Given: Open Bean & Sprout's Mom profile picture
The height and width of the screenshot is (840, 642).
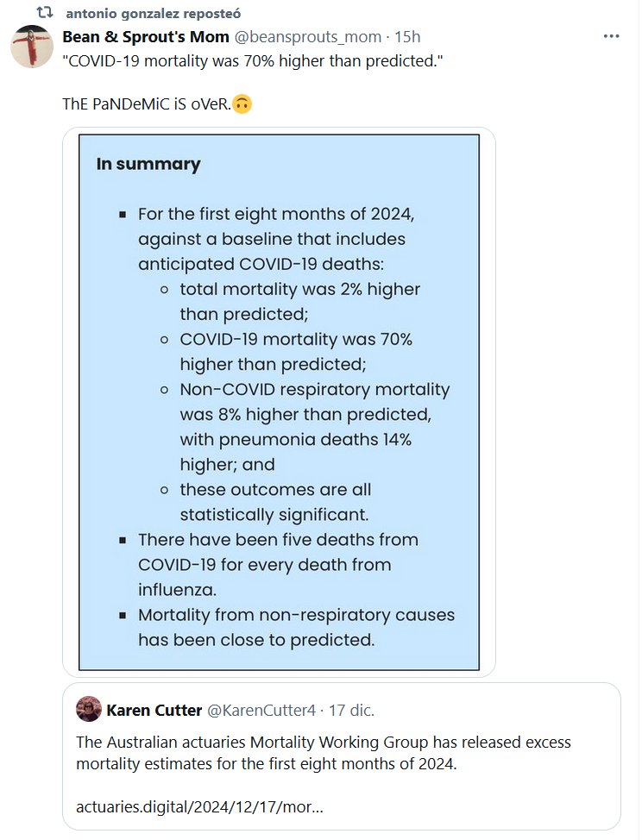Looking at the screenshot, I should (x=33, y=47).
